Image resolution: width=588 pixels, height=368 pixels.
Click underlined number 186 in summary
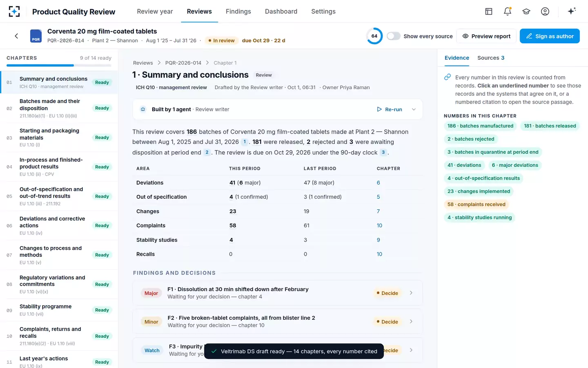pyautogui.click(x=192, y=132)
